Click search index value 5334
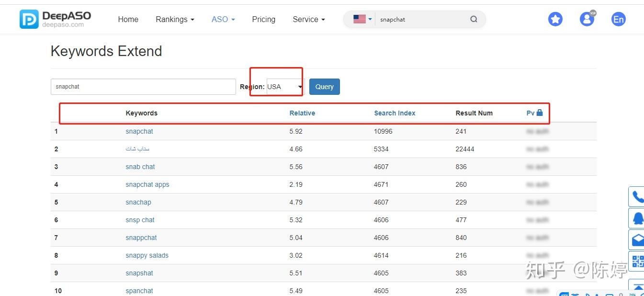The width and height of the screenshot is (644, 296). point(381,149)
